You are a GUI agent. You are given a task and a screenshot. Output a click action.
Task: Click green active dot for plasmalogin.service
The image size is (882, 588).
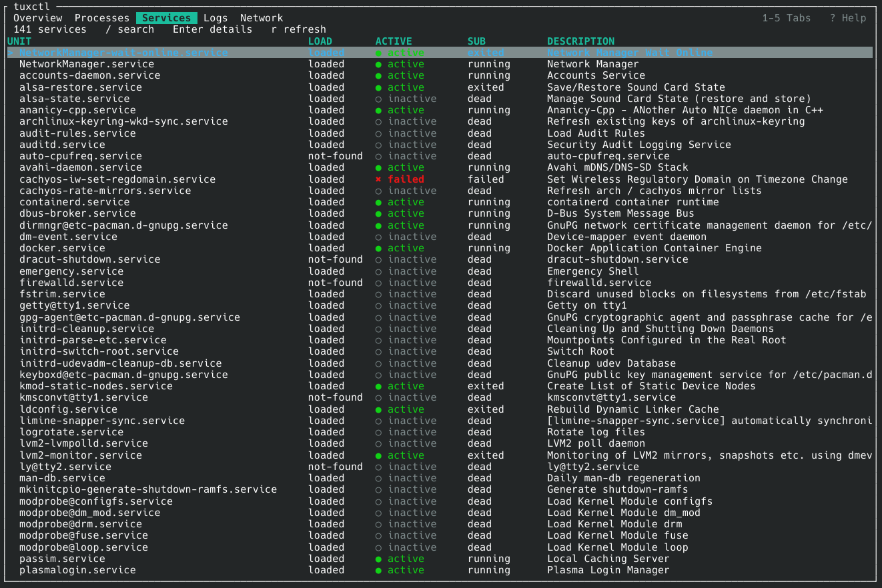[x=378, y=570]
